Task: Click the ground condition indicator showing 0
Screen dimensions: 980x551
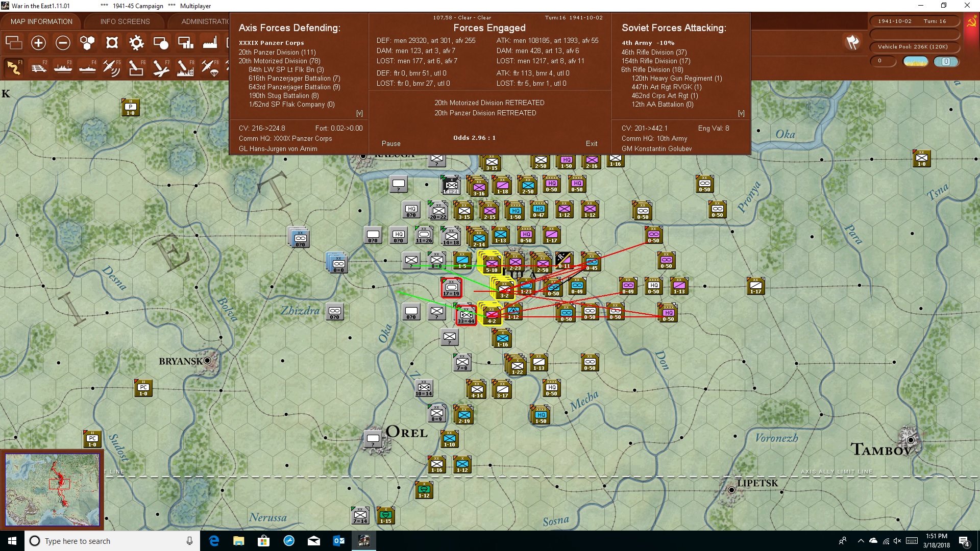Action: click(946, 61)
